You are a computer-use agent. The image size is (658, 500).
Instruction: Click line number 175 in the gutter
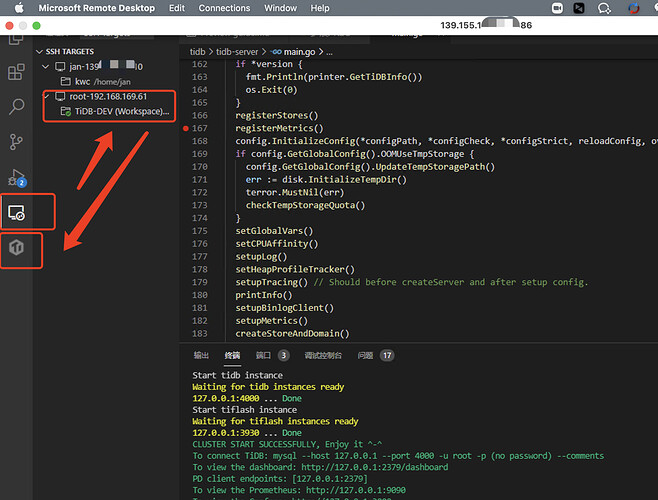pyautogui.click(x=200, y=231)
